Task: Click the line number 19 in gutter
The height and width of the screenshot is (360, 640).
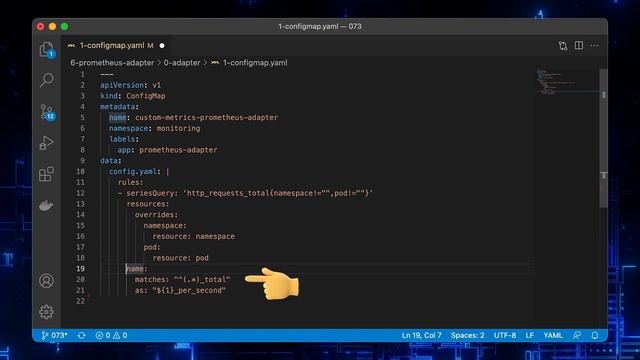Action: click(80, 269)
